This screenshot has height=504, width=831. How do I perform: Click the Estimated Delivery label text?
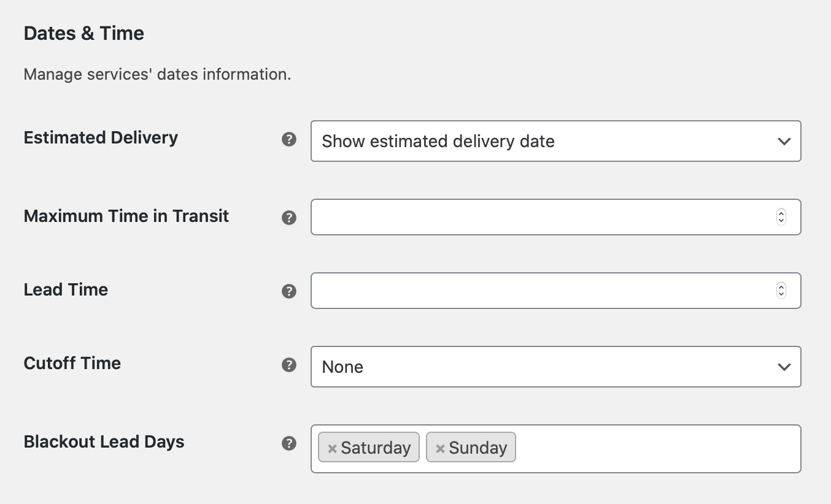coord(101,137)
